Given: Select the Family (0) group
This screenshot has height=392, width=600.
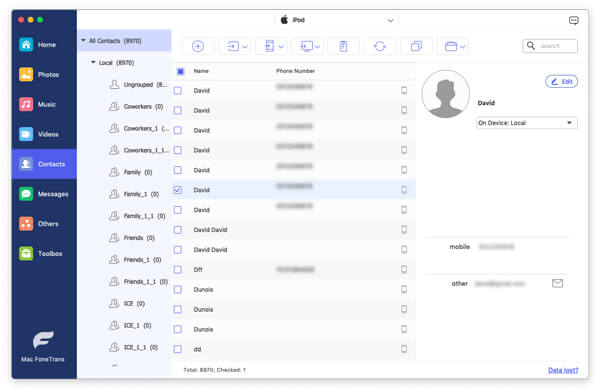Looking at the screenshot, I should (131, 172).
